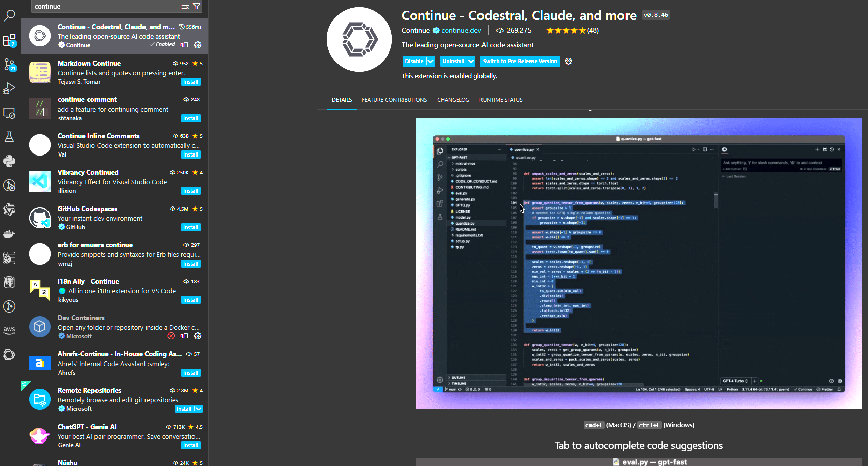This screenshot has height=466, width=868.
Task: Open the PostgreSQL elephant view
Action: coord(9,282)
